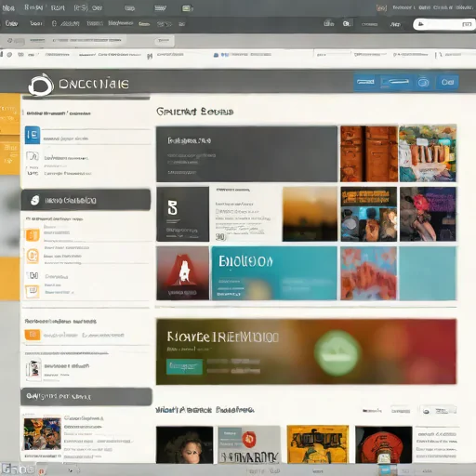Click the white round icon on dark sidebar bar
476x476 pixels.
[34, 200]
